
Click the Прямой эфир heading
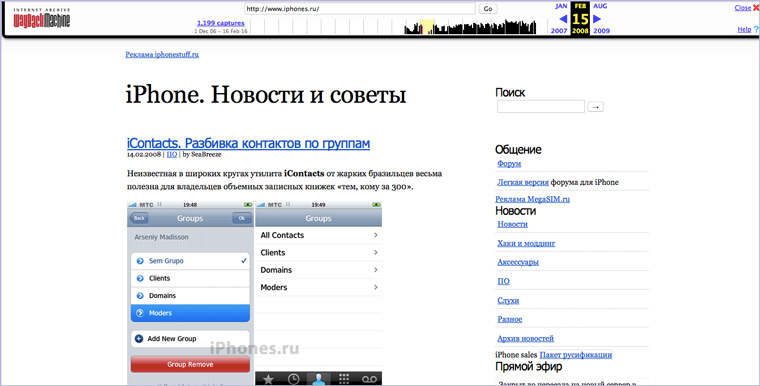(x=528, y=367)
